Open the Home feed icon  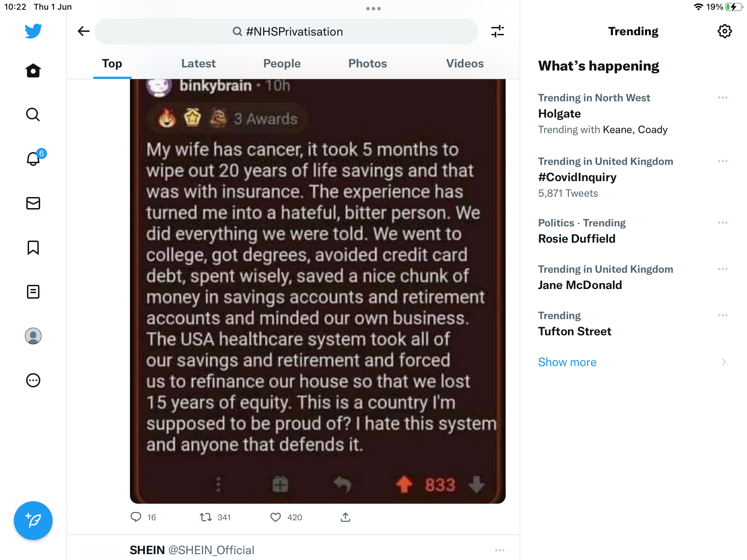[33, 71]
